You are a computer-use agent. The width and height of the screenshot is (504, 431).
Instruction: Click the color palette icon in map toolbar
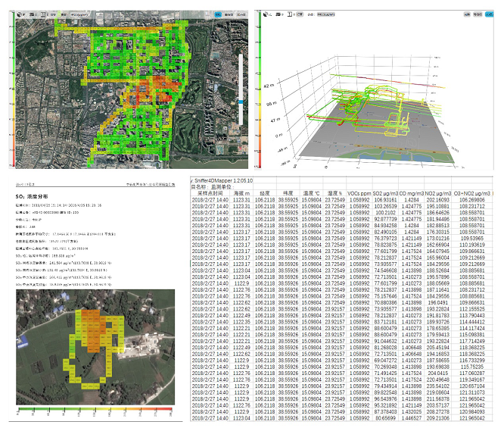[19, 14]
